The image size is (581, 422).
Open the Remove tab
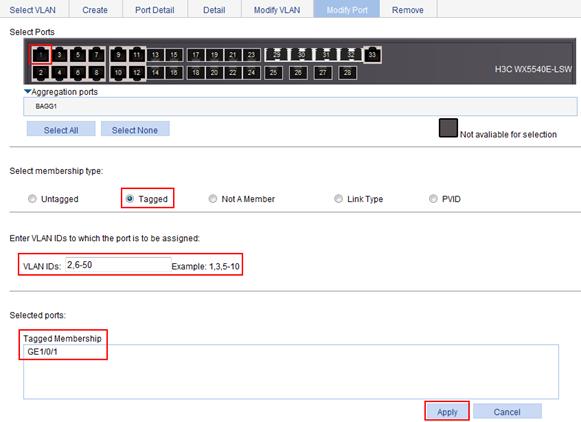point(408,10)
